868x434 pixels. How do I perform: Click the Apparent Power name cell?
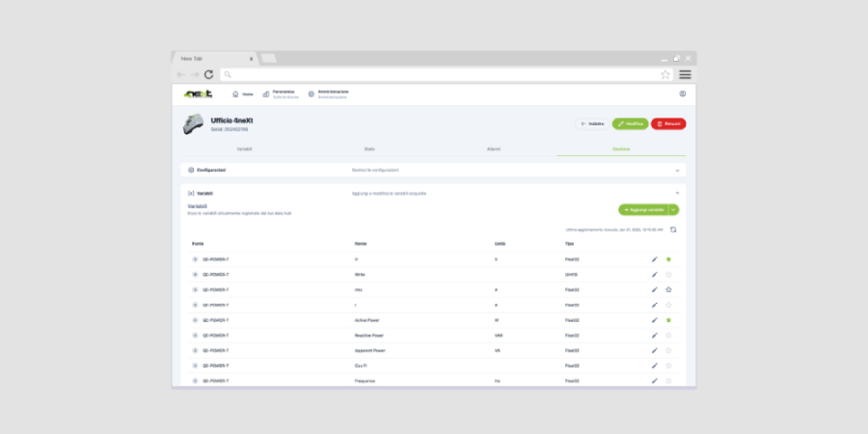[x=369, y=350]
